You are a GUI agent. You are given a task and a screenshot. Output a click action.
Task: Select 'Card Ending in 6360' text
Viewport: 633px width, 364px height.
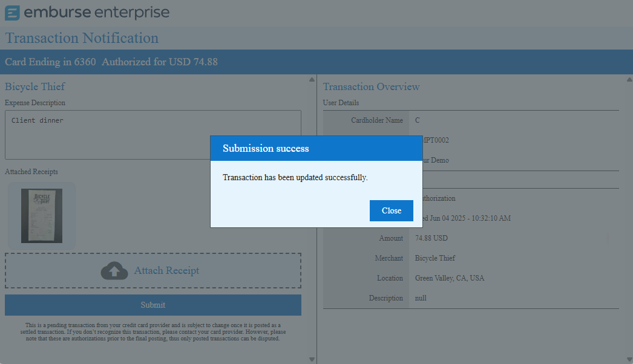(50, 62)
